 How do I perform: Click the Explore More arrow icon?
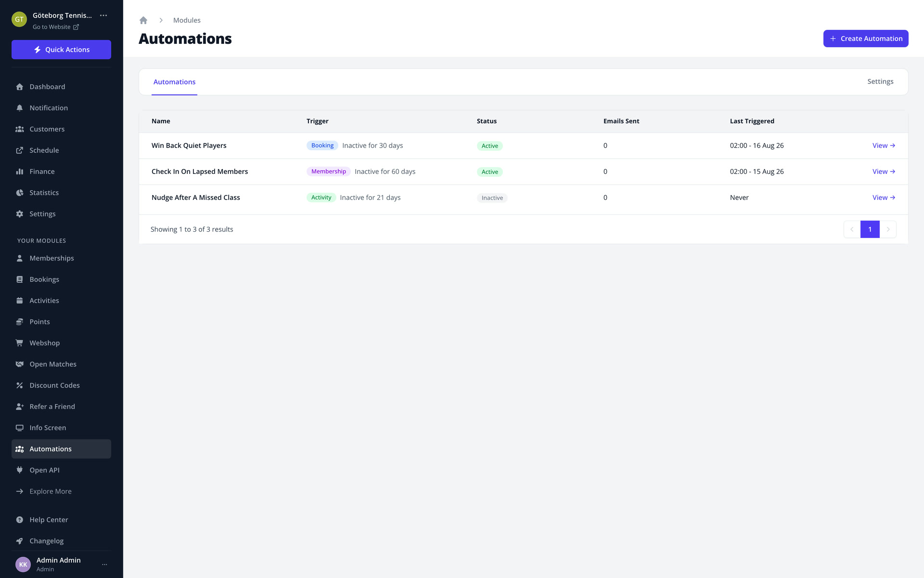tap(20, 491)
